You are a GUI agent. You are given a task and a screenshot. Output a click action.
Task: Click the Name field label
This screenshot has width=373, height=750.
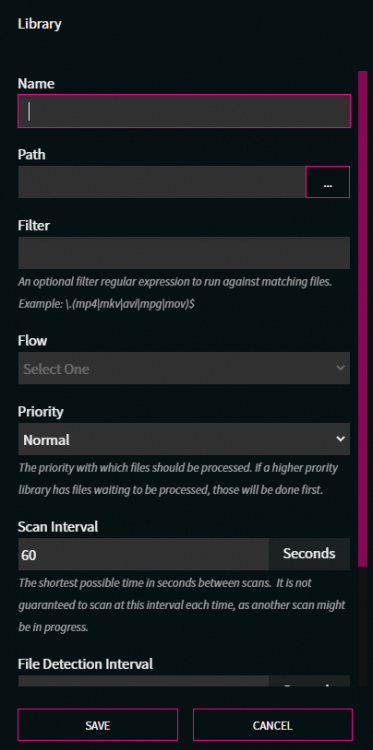(36, 84)
